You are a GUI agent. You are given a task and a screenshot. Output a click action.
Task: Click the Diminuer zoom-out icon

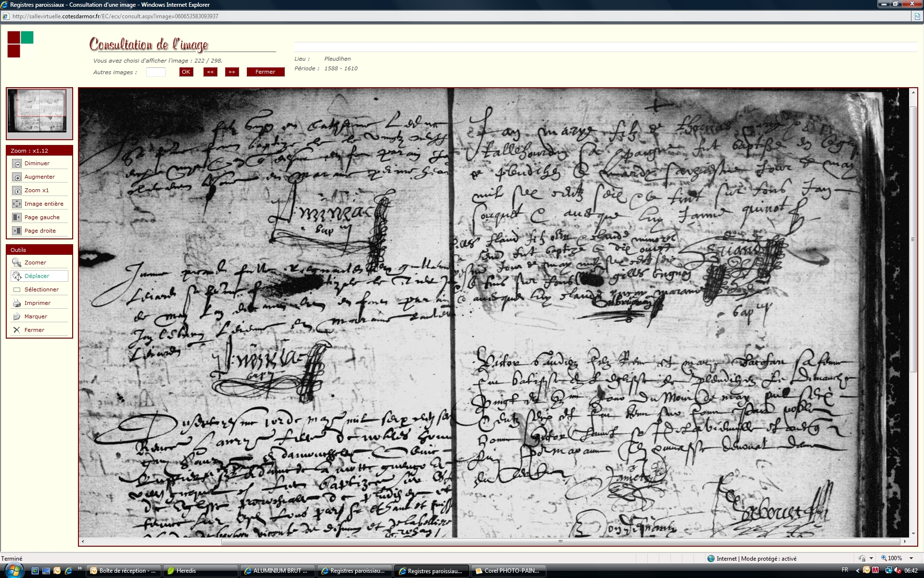17,164
